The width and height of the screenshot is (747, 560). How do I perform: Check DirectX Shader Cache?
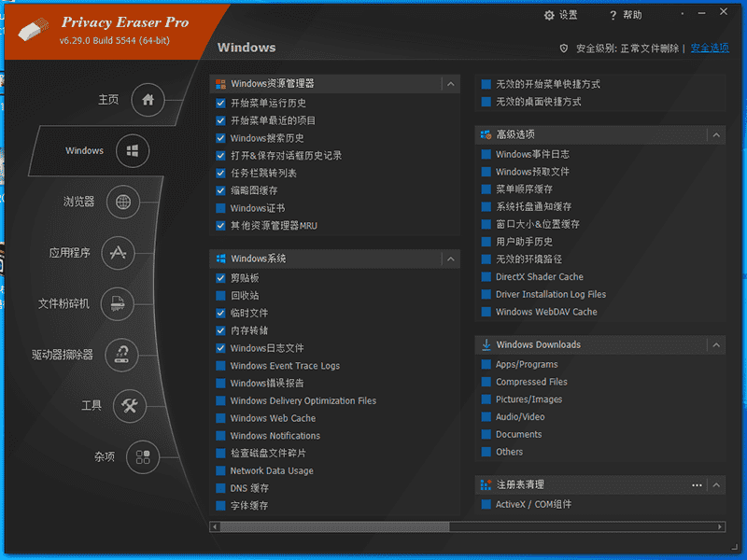click(x=486, y=276)
